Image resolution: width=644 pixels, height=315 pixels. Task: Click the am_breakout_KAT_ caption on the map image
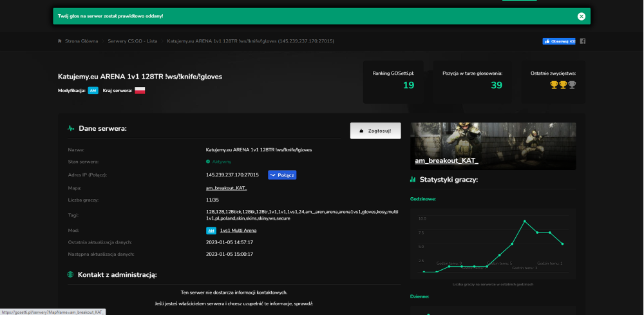[x=446, y=160]
